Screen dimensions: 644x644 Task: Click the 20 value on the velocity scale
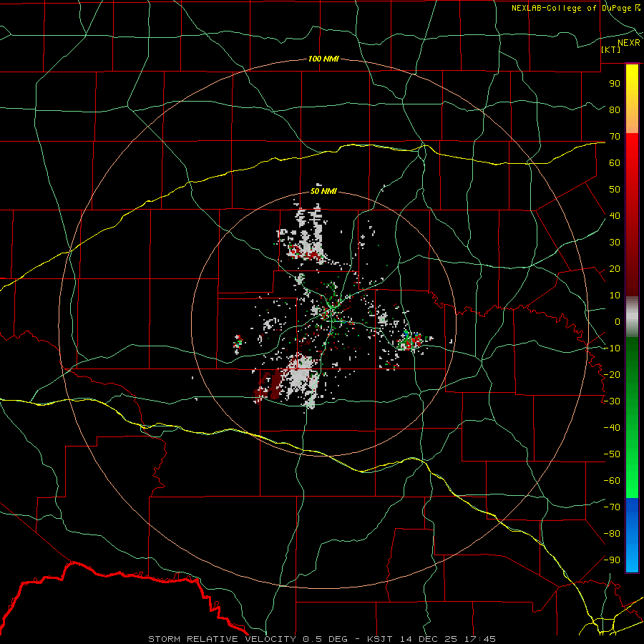[x=615, y=268]
